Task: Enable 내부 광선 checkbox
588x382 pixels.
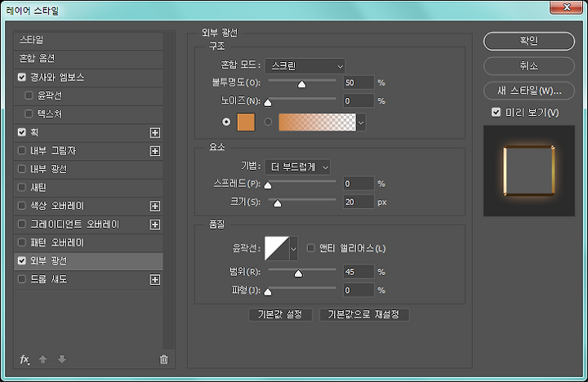Action: click(22, 169)
